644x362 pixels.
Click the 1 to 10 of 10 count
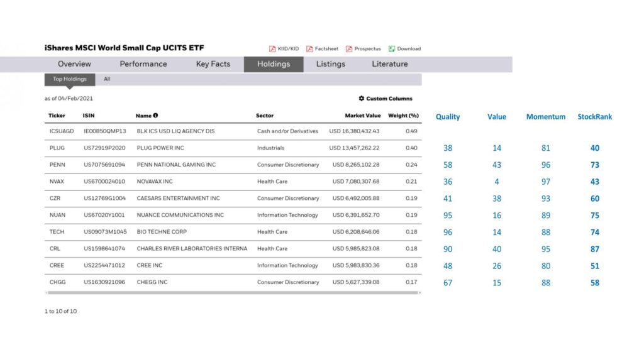61,312
